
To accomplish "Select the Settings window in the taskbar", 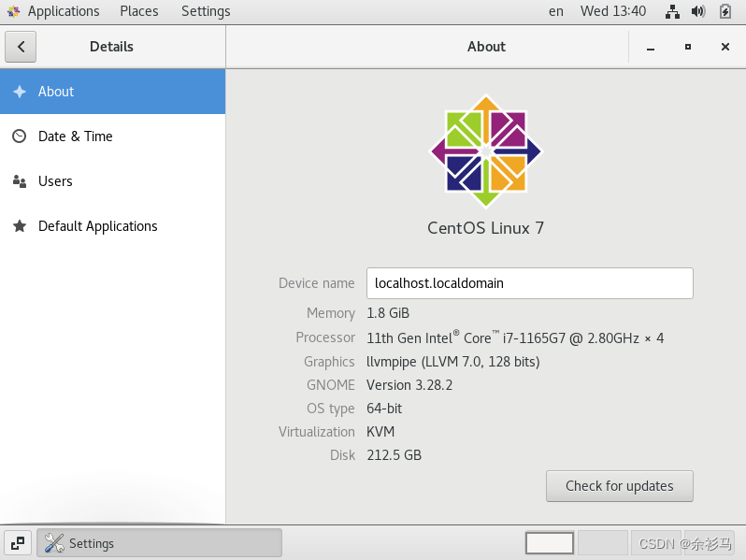I will 159,543.
